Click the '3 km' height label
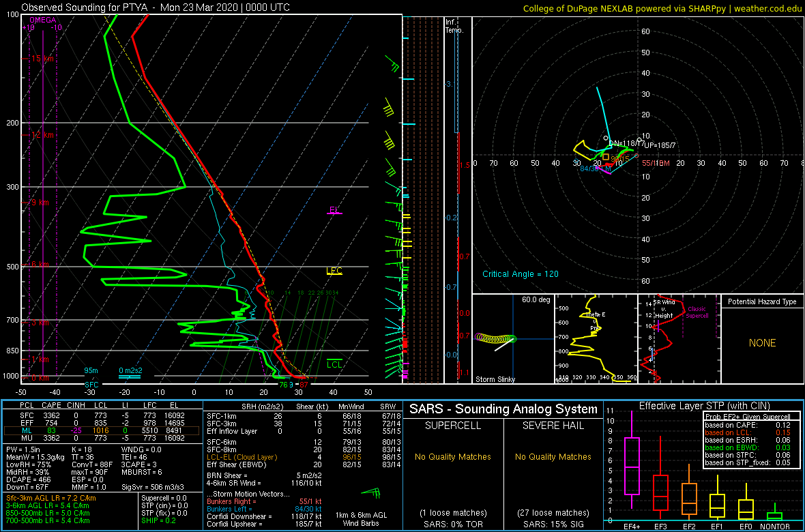Screen dimensions: 805x532 tap(41, 323)
